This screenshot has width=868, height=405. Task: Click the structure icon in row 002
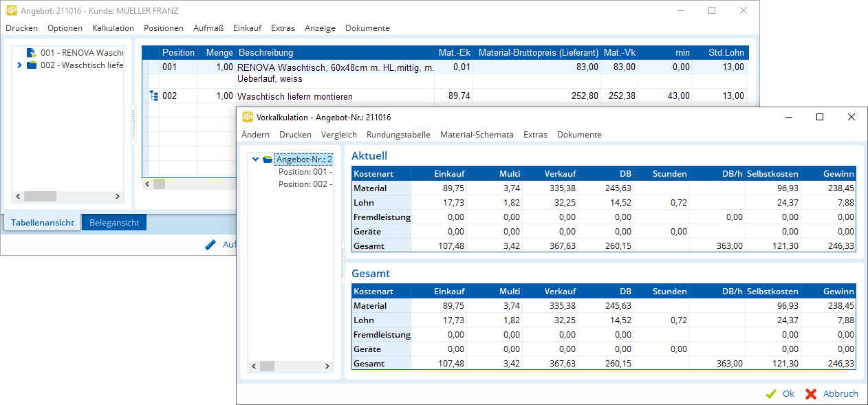tap(153, 96)
